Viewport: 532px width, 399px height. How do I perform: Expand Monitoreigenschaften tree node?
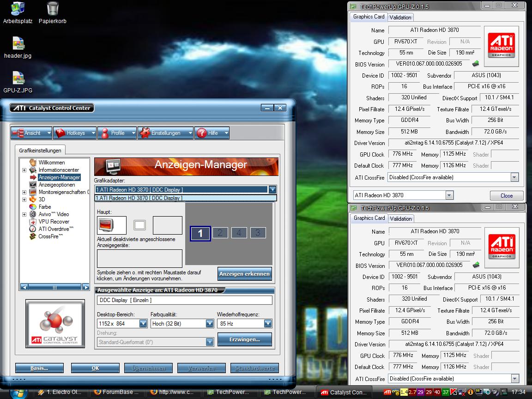tap(24, 192)
